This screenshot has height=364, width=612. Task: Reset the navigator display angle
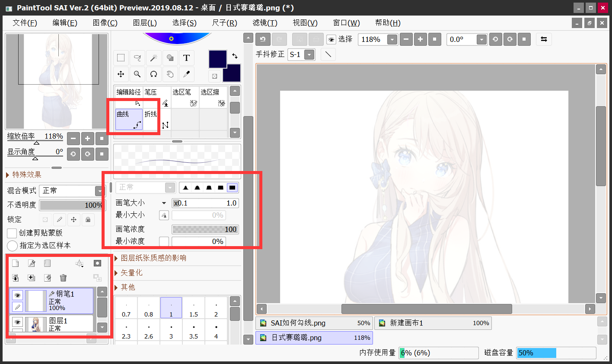[x=102, y=154]
